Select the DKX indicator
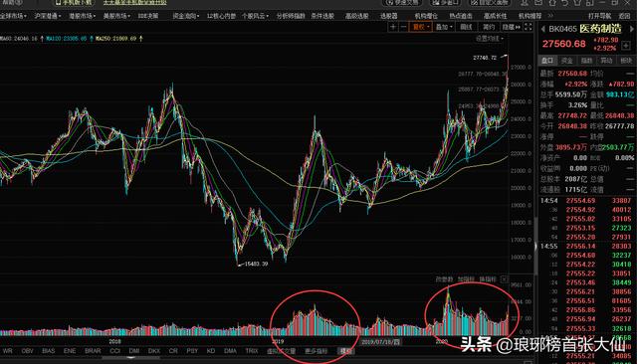637x364 pixels. pyautogui.click(x=154, y=351)
